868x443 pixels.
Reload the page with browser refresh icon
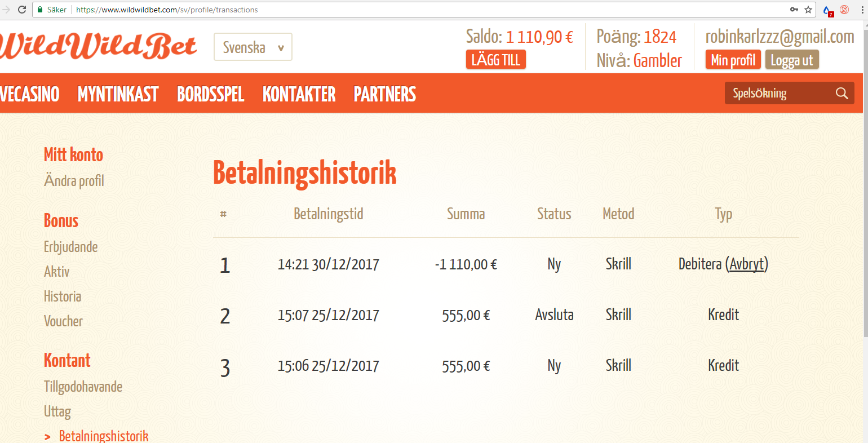pos(22,10)
